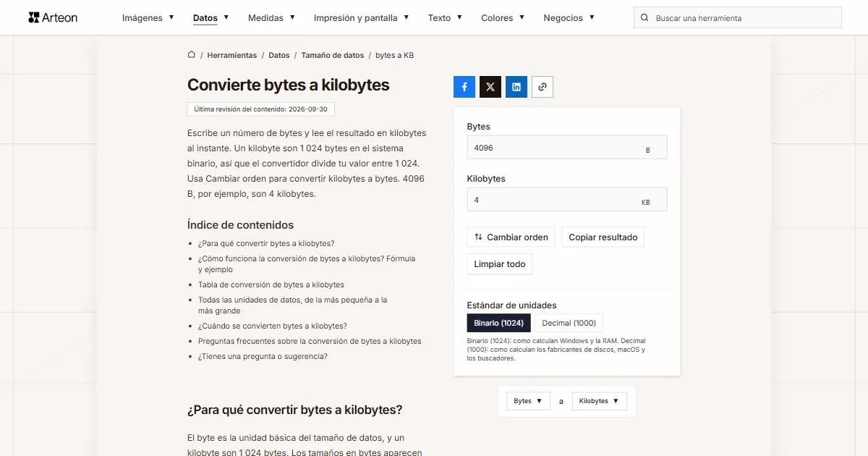Open the Kilobytes target unit dropdown
The height and width of the screenshot is (456, 868).
click(x=599, y=401)
